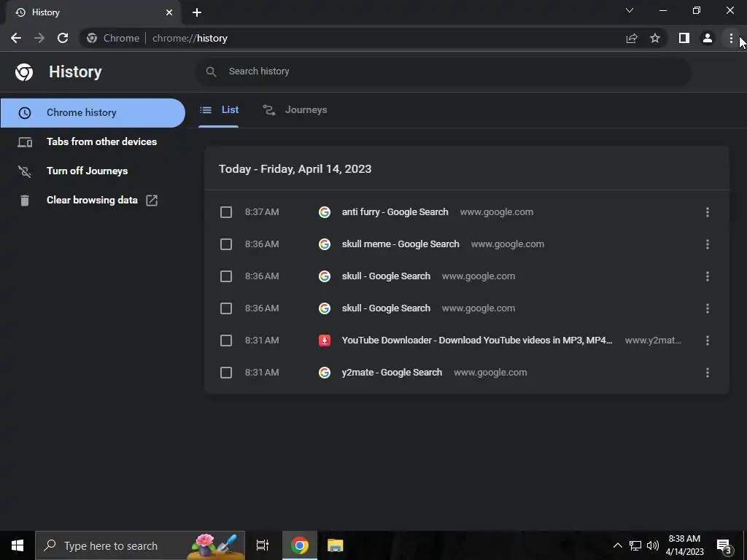Open actions menu for anti furry entry
The image size is (747, 560).
(x=708, y=212)
